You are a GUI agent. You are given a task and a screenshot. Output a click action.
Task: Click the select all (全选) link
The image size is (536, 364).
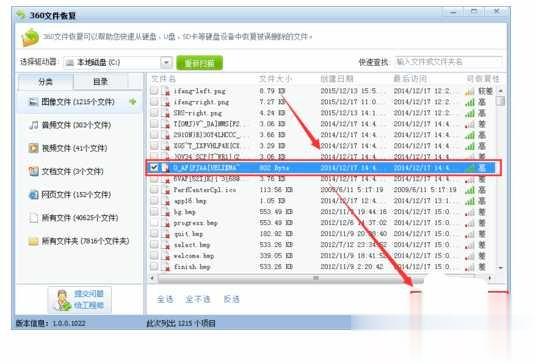[165, 299]
